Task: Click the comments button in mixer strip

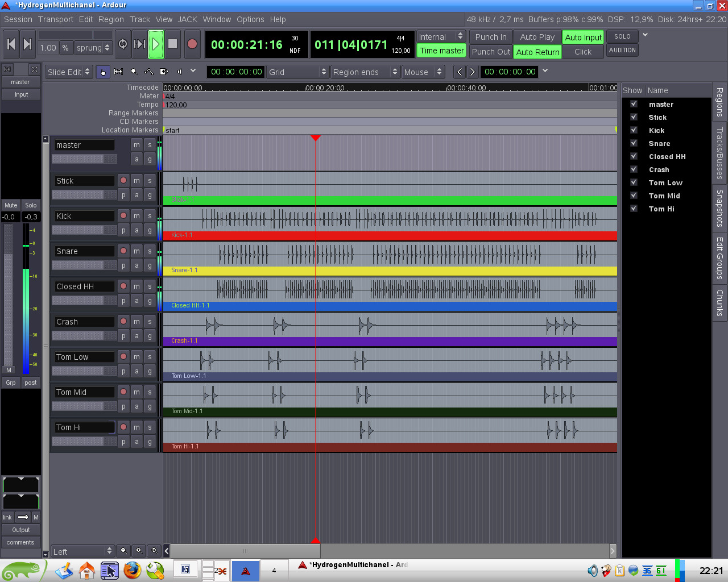Action: (x=21, y=542)
